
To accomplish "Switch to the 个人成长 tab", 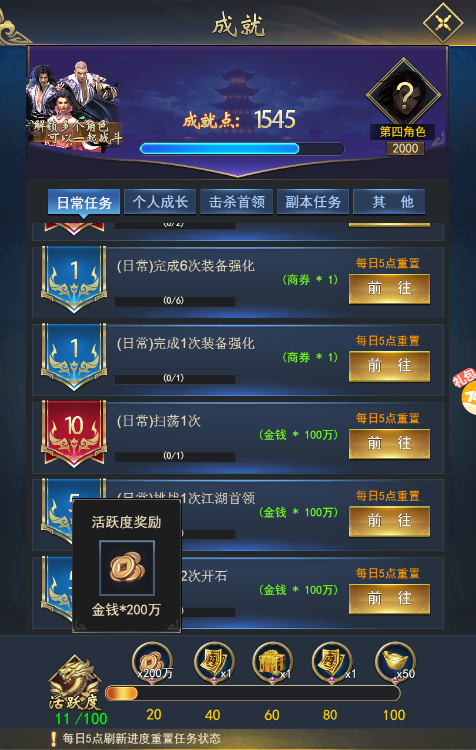I will pos(160,201).
